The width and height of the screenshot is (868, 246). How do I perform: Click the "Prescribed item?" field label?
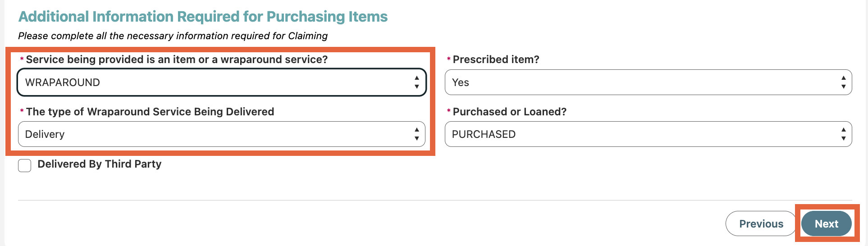pyautogui.click(x=496, y=59)
